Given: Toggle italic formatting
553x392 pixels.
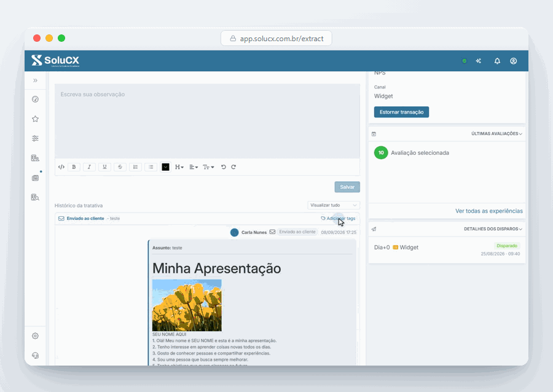Looking at the screenshot, I should pos(89,167).
